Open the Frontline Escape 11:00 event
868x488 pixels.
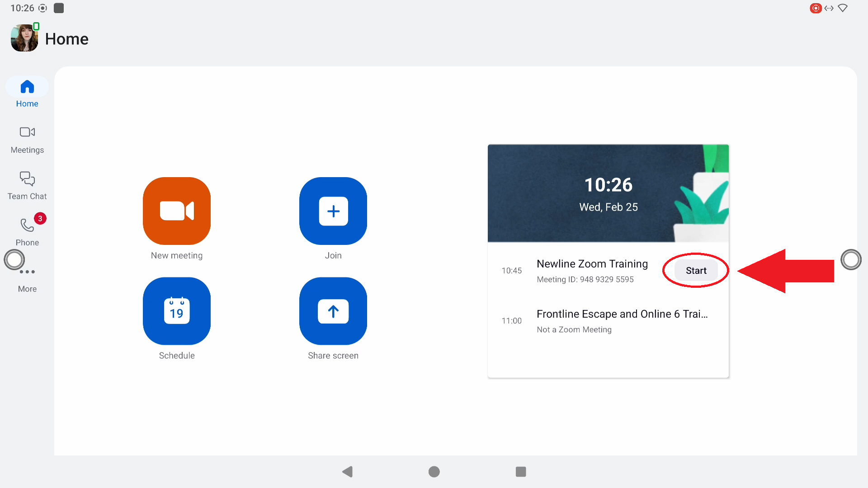[x=622, y=321]
